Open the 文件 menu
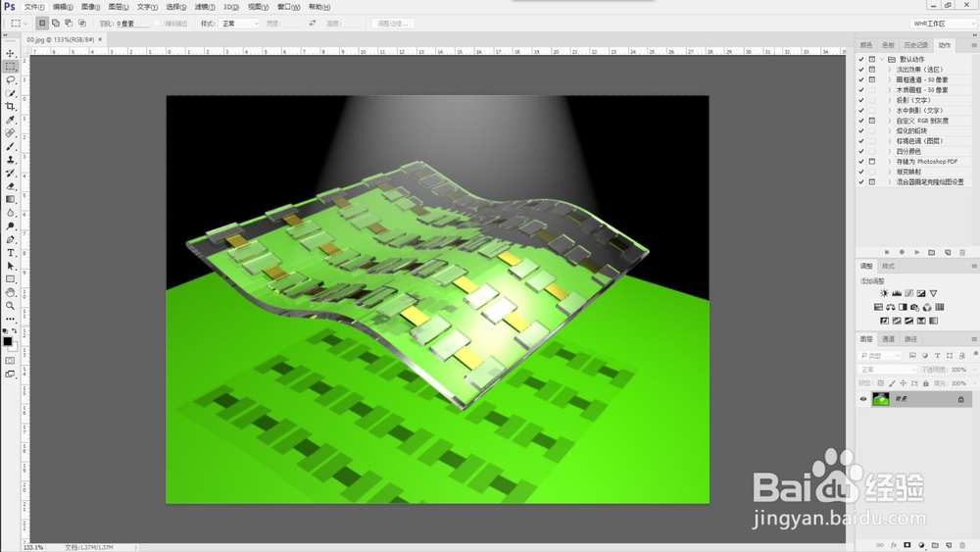Screen dimensions: 980x552 coord(33,7)
